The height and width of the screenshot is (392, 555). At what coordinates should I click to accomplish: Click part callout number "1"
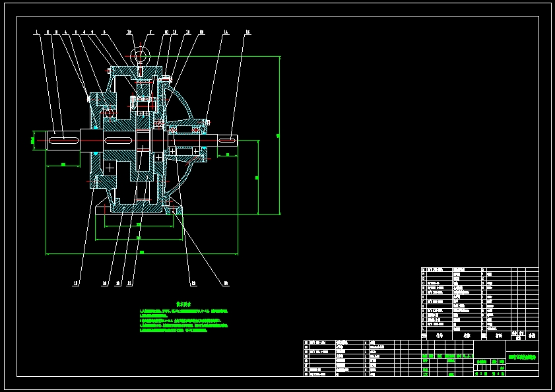pos(36,32)
